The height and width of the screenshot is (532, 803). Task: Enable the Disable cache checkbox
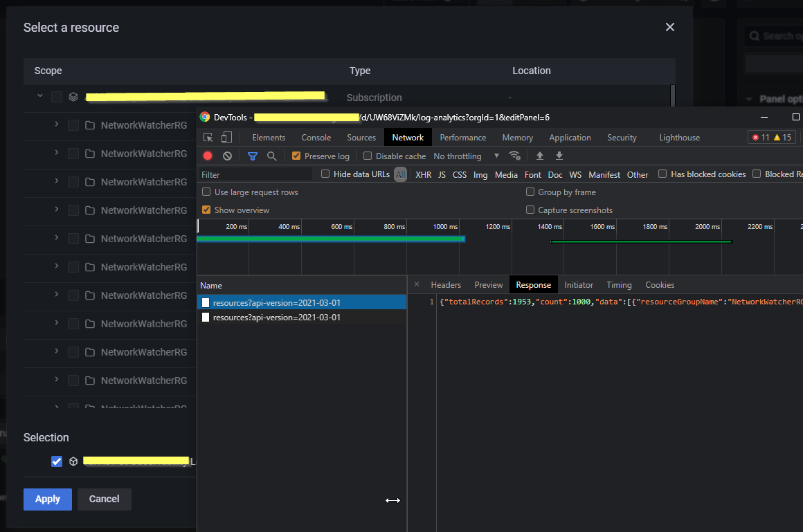pyautogui.click(x=367, y=156)
